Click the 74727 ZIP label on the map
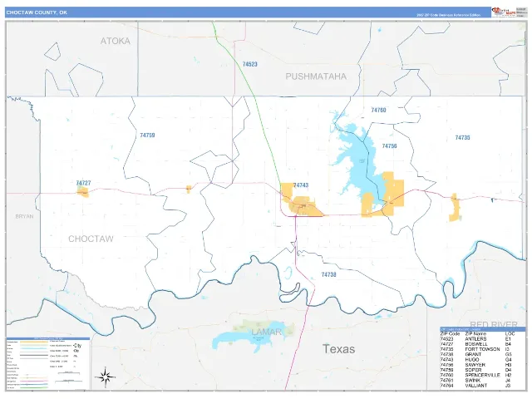The height and width of the screenshot is (399, 532). [x=83, y=183]
